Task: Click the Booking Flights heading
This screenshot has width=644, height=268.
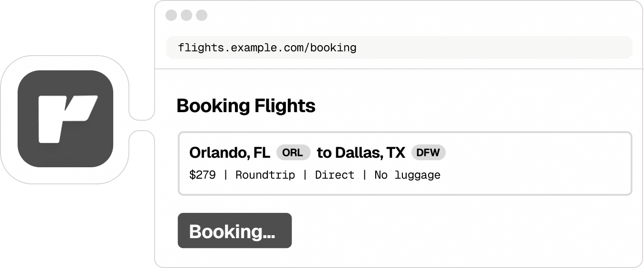Action: [x=246, y=105]
